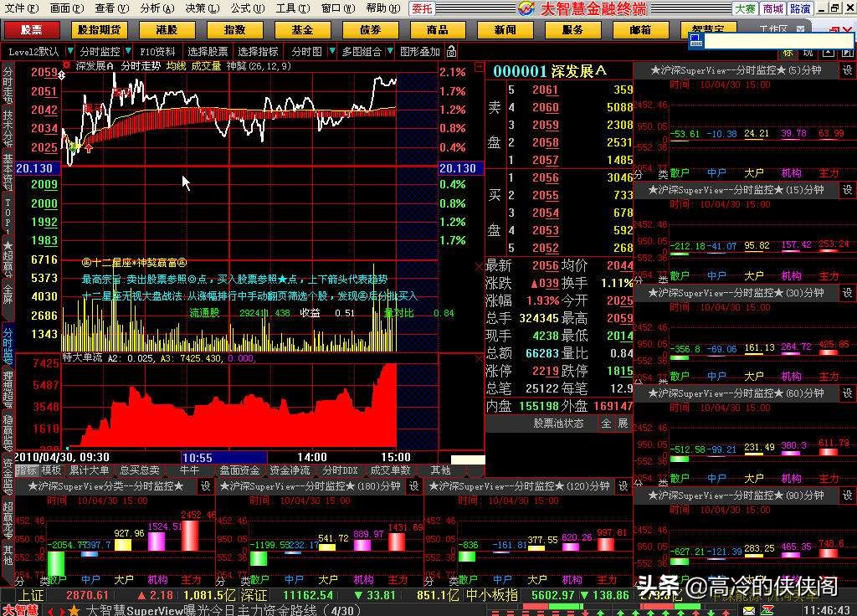Click the 设 icon of the (120)分钟 panel

point(623,486)
